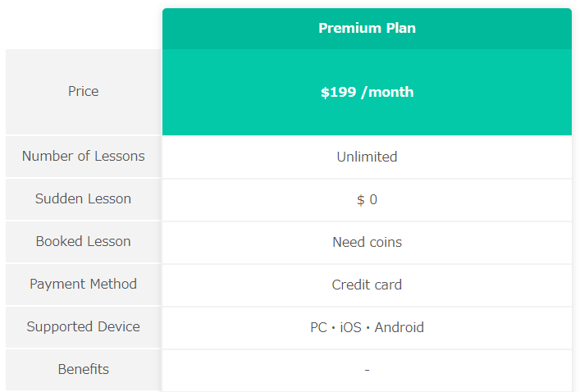Click the Benefits row label
The image size is (580, 392).
pyautogui.click(x=83, y=369)
